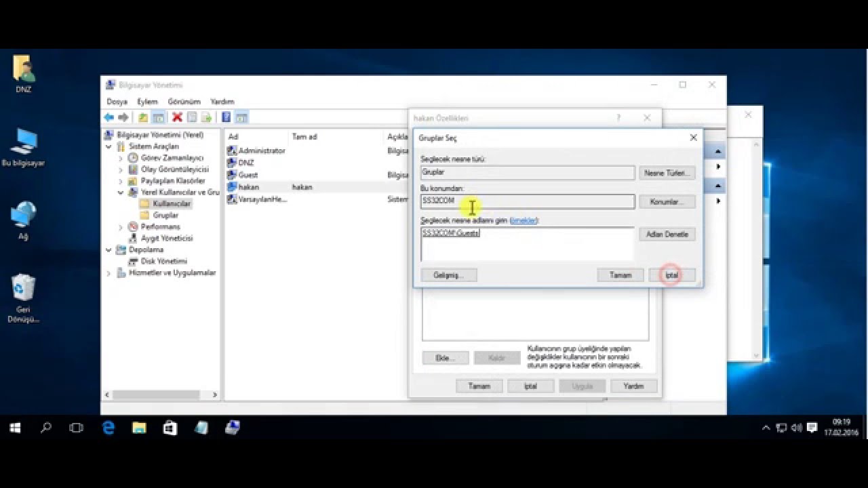Click the blue Help icon in toolbar
The height and width of the screenshot is (488, 868).
point(226,117)
